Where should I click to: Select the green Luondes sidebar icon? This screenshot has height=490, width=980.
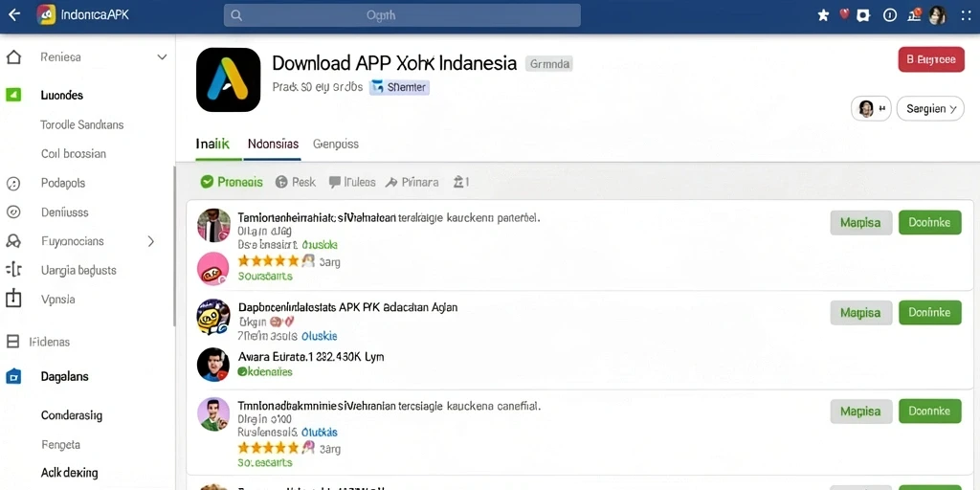point(13,95)
